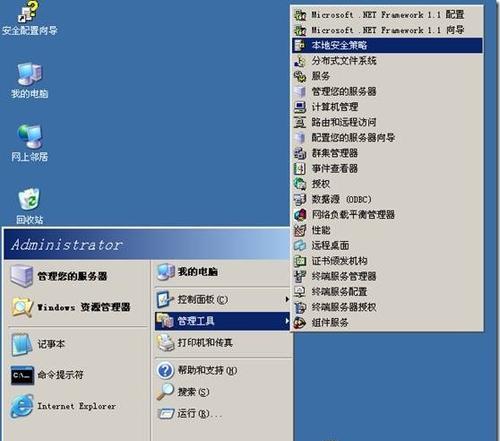This screenshot has height=441, width=500.
Task: Open 群集管理器 menu entry
Action: point(387,153)
